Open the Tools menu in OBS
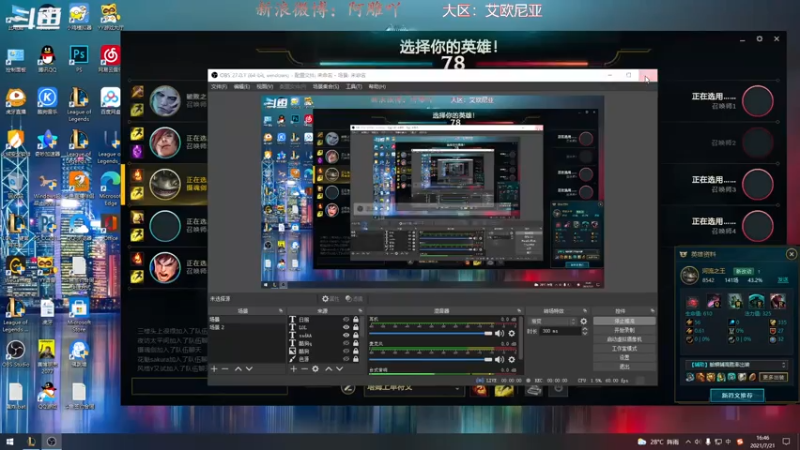Image resolution: width=800 pixels, height=450 pixels. click(354, 87)
